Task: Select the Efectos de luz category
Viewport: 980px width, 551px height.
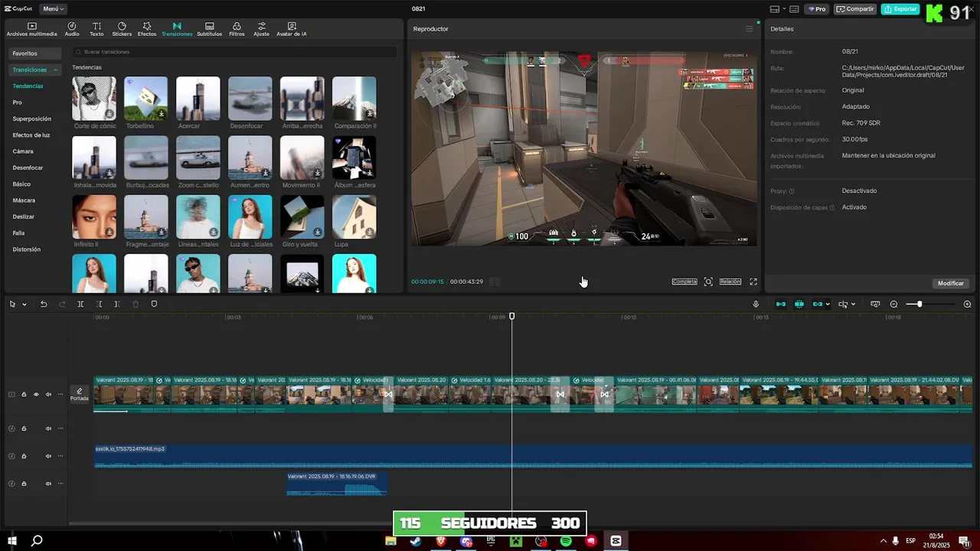Action: pyautogui.click(x=31, y=135)
